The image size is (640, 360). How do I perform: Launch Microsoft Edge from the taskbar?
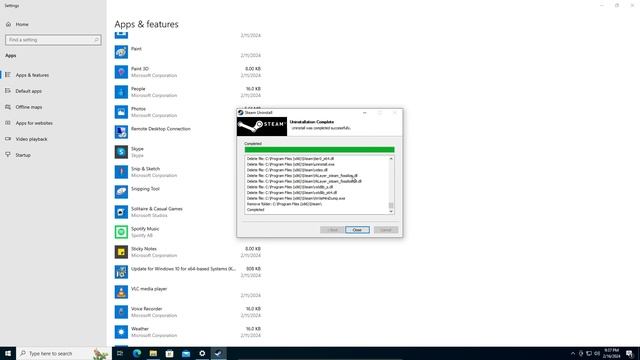point(137,353)
